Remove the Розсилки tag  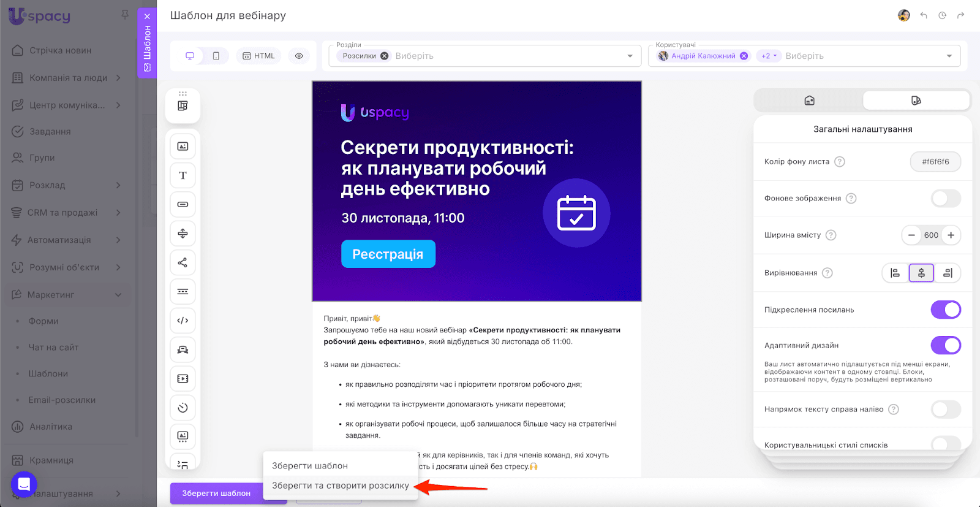pyautogui.click(x=384, y=56)
